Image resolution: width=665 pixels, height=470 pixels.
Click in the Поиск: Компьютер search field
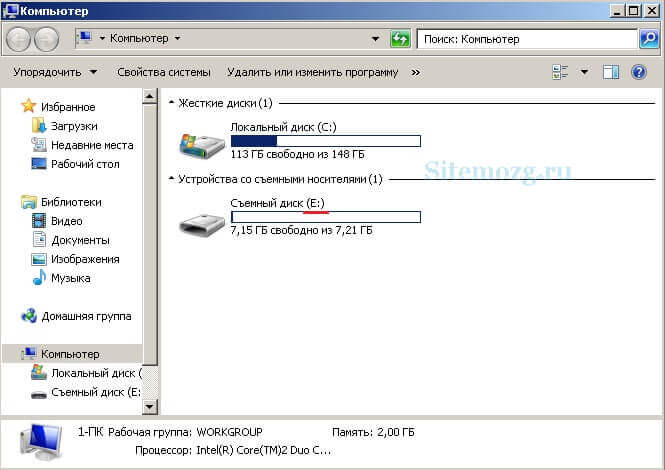coord(525,39)
